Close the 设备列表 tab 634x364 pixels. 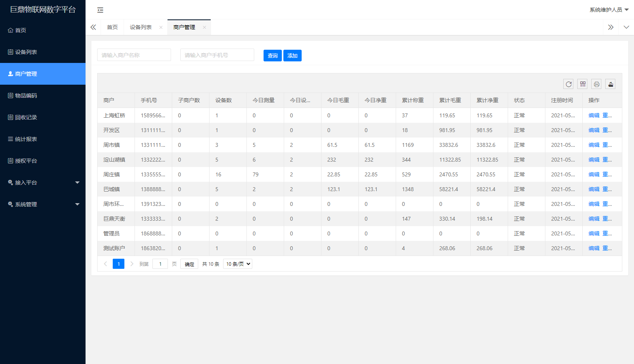pyautogui.click(x=161, y=28)
